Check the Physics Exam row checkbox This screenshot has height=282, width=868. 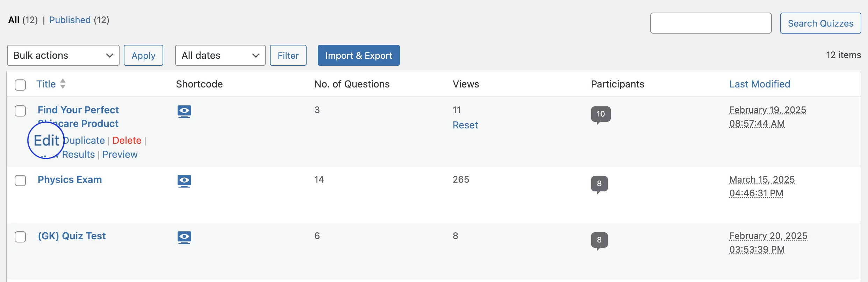(20, 181)
